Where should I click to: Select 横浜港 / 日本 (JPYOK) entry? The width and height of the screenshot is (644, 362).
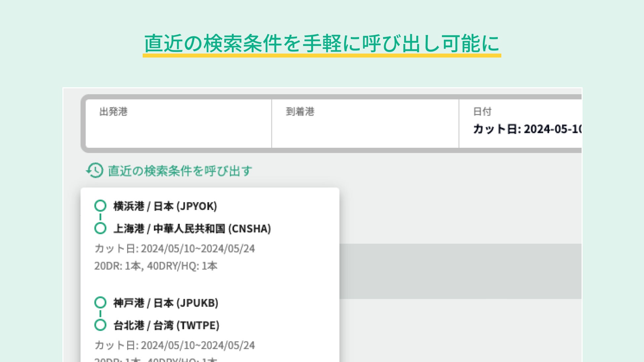point(165,206)
